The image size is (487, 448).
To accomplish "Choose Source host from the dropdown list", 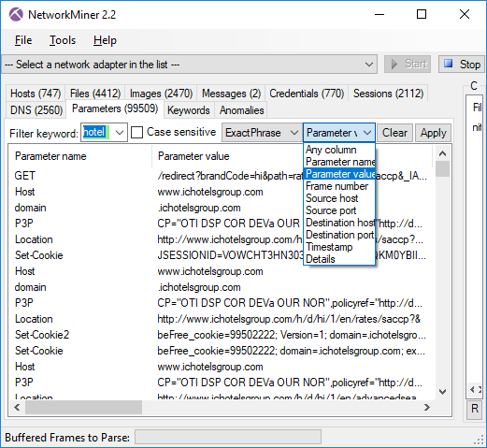I will [x=339, y=198].
